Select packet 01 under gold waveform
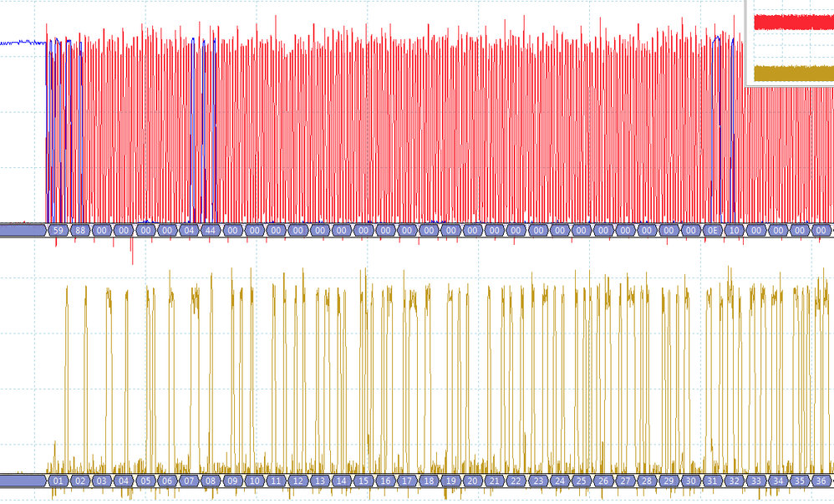Screen dimensions: 834x504 click(58, 481)
